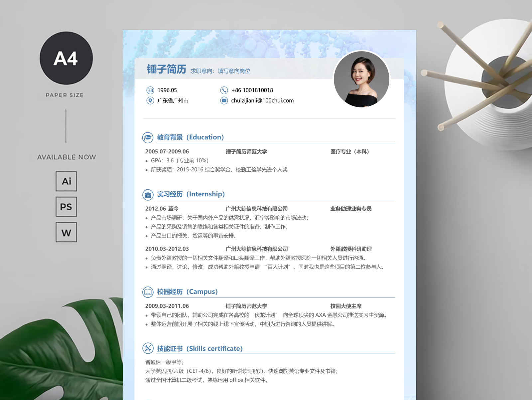Select the PS format icon
Viewport: 532px width, 400px height.
tap(66, 207)
